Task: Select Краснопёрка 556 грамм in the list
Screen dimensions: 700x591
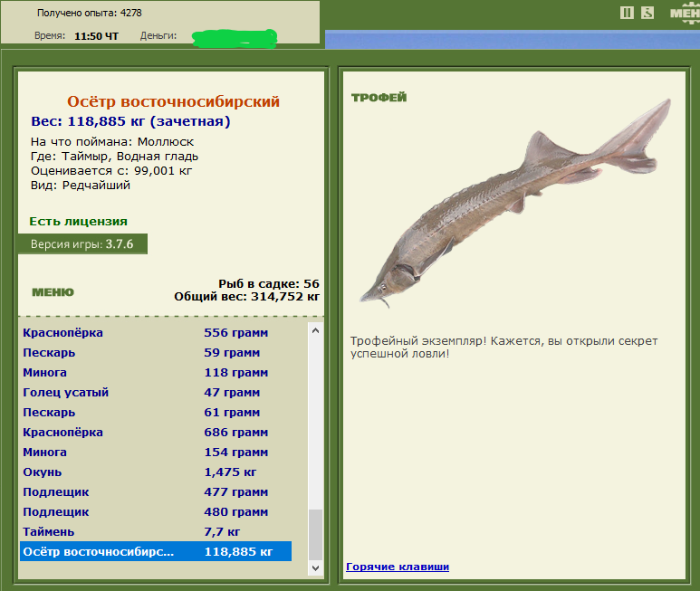Action: pyautogui.click(x=154, y=333)
